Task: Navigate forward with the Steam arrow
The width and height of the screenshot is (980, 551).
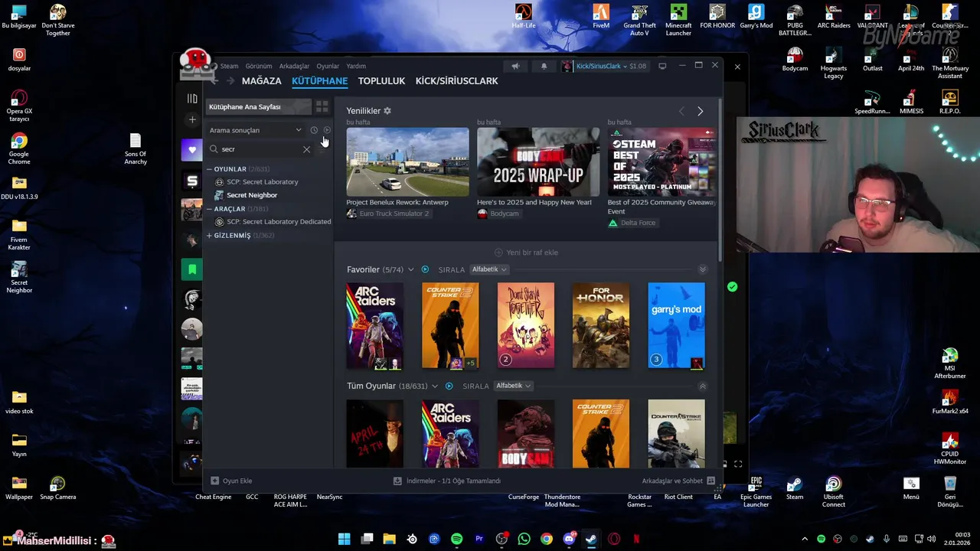Action: tap(230, 81)
